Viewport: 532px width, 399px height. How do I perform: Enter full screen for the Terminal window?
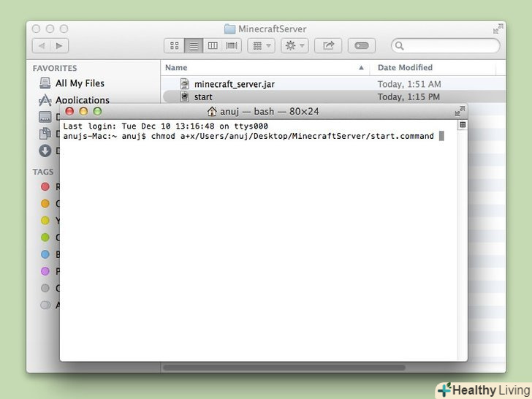click(460, 111)
